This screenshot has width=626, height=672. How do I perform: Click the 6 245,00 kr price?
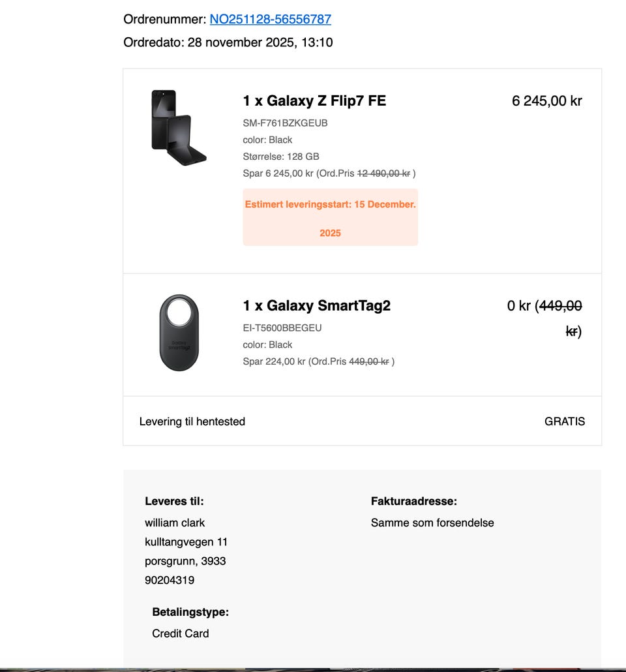(x=546, y=100)
